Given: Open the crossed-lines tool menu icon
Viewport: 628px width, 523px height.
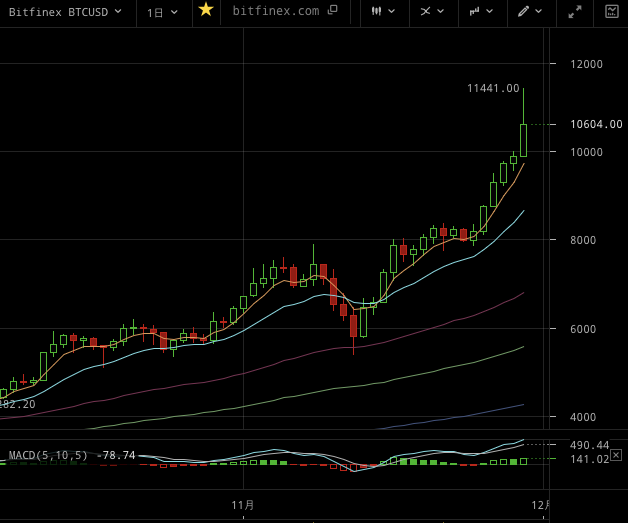Looking at the screenshot, I should pos(425,11).
